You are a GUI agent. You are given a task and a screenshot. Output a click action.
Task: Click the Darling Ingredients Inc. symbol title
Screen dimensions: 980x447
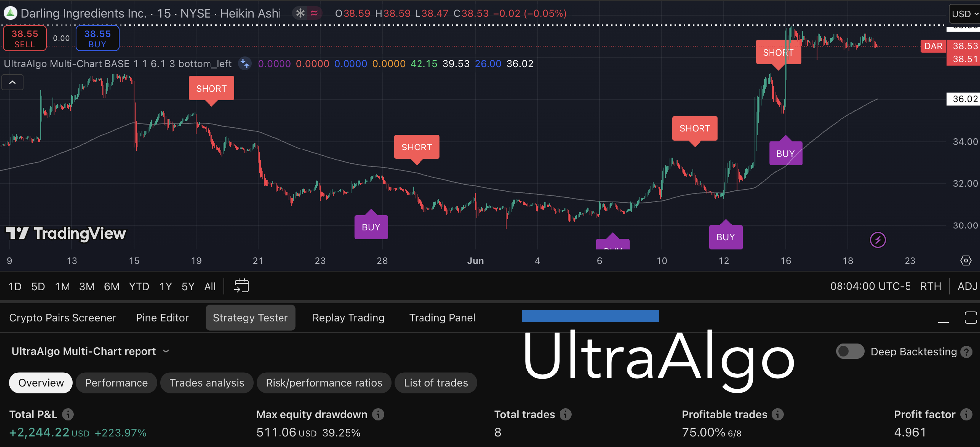pos(83,13)
